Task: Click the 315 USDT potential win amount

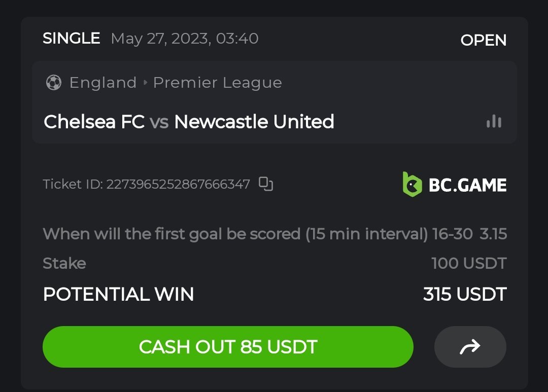Action: (465, 294)
